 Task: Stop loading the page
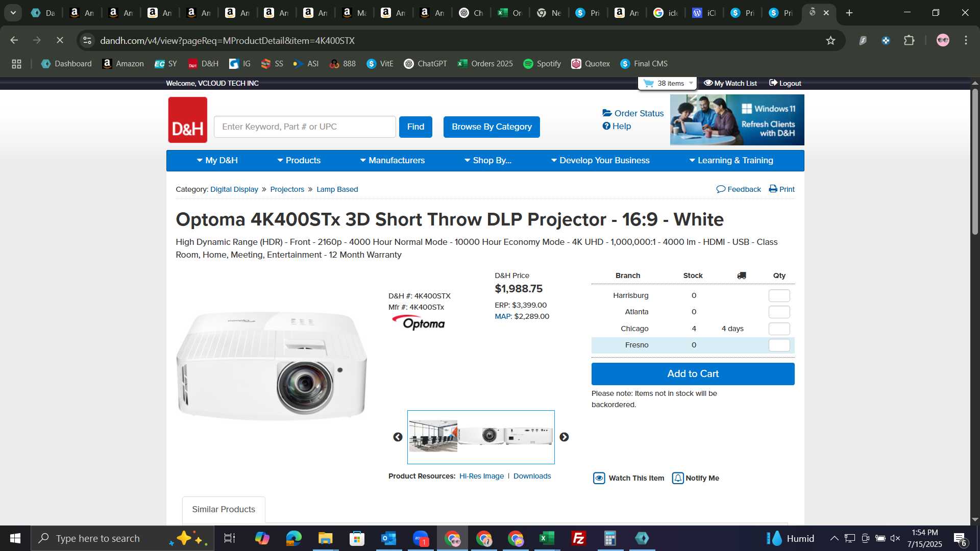click(x=60, y=40)
